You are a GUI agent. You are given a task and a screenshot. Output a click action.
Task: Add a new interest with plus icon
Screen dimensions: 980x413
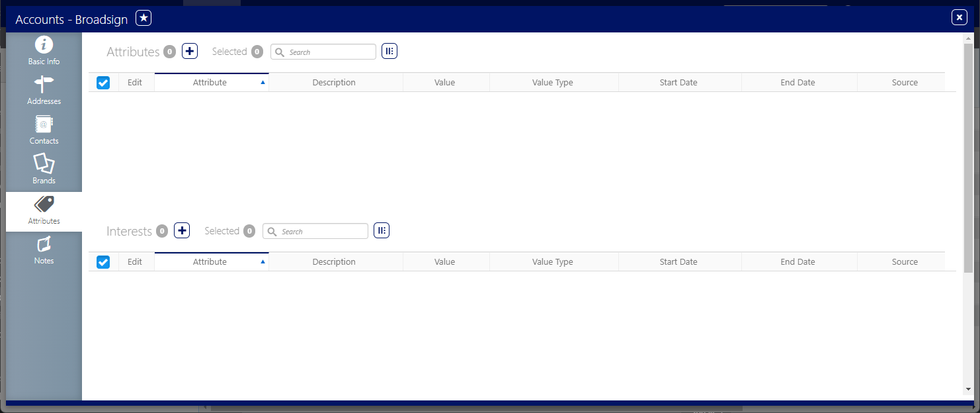[x=182, y=230]
